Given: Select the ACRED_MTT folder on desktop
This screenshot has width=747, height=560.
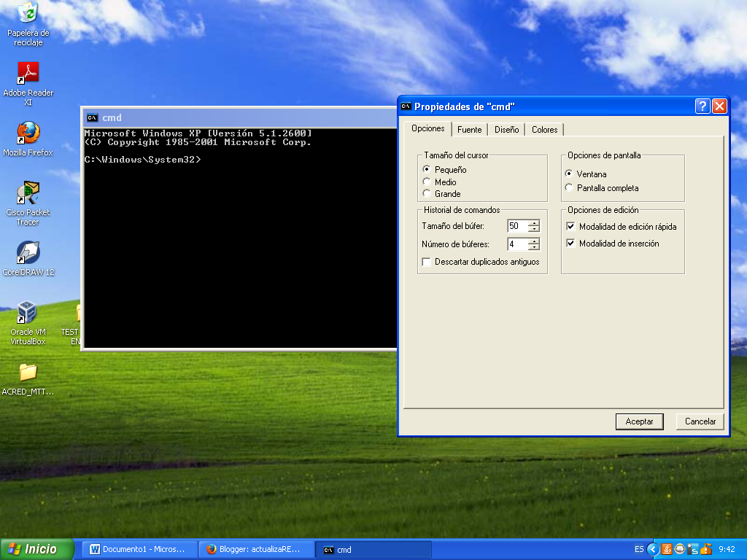Looking at the screenshot, I should click(28, 379).
